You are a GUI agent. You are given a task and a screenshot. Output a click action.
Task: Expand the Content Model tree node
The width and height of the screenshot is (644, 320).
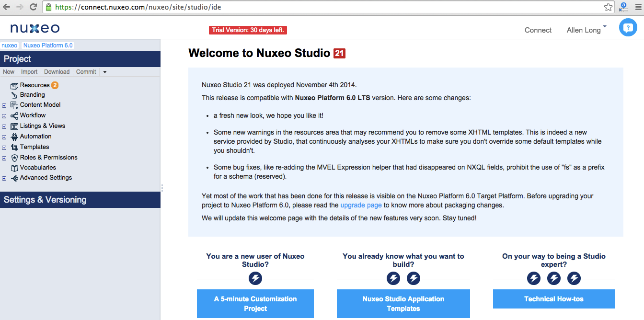(x=4, y=105)
